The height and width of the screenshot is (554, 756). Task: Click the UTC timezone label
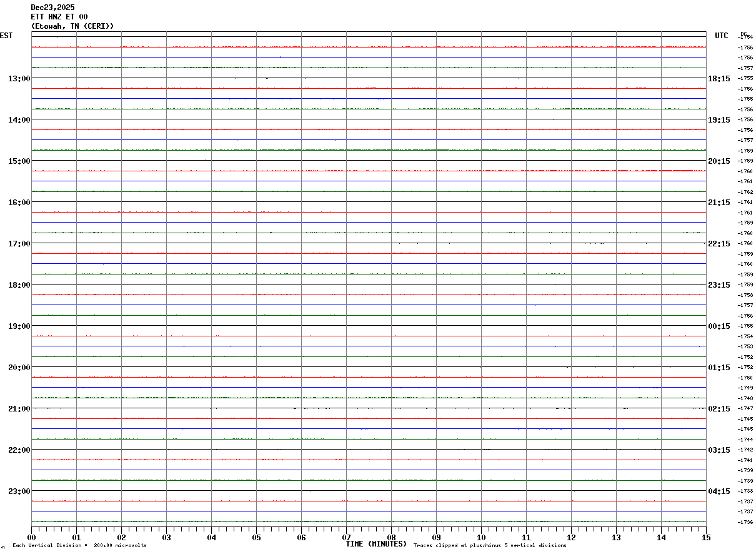[722, 36]
